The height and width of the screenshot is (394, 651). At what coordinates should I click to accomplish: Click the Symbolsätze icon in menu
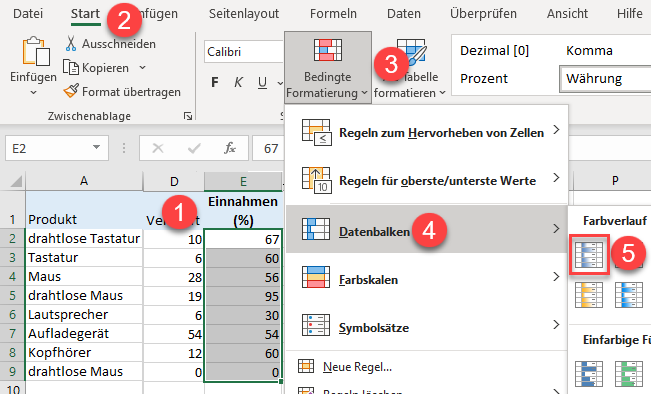tap(316, 325)
